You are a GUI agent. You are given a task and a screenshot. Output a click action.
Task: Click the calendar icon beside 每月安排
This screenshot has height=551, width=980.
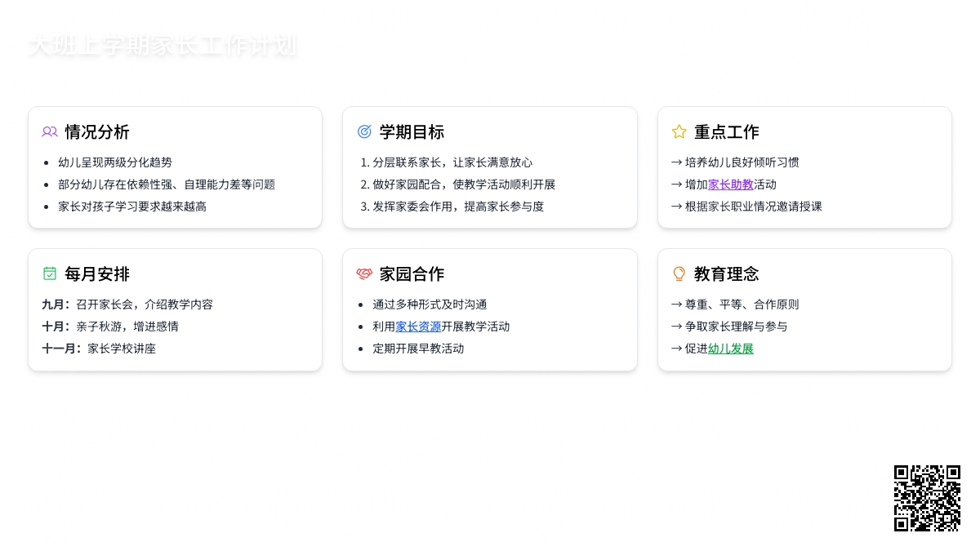pos(50,274)
